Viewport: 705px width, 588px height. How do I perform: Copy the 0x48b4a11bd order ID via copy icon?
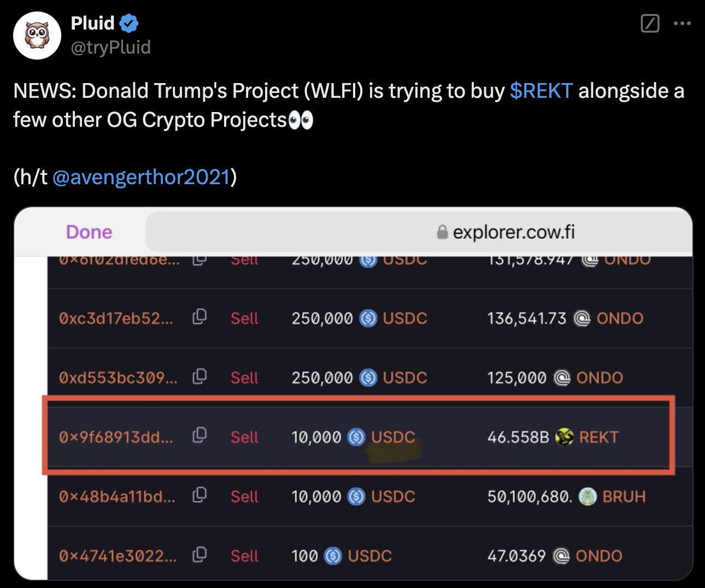pos(199,495)
